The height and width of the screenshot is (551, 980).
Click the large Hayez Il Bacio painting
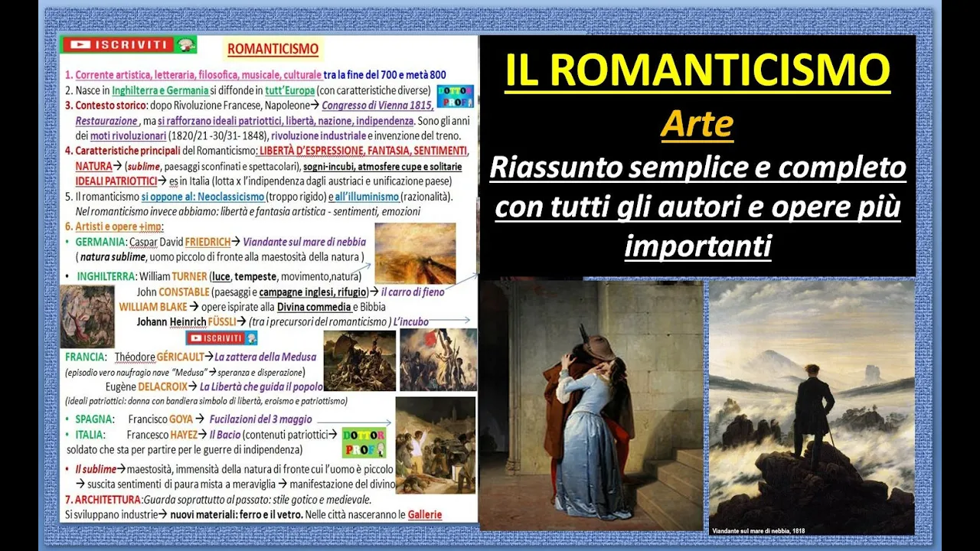click(x=591, y=404)
